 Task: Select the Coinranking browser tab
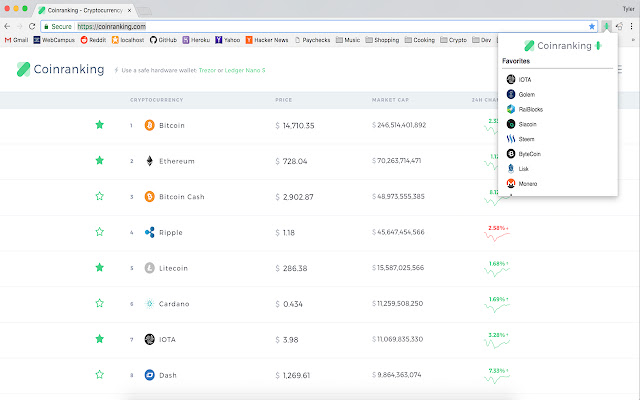click(x=86, y=10)
